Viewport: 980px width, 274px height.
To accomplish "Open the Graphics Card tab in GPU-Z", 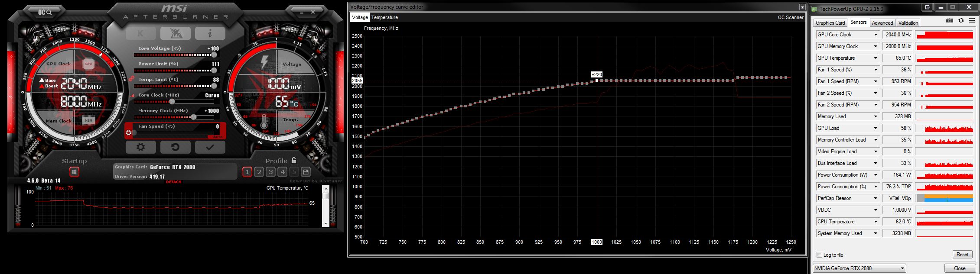I will tap(830, 23).
